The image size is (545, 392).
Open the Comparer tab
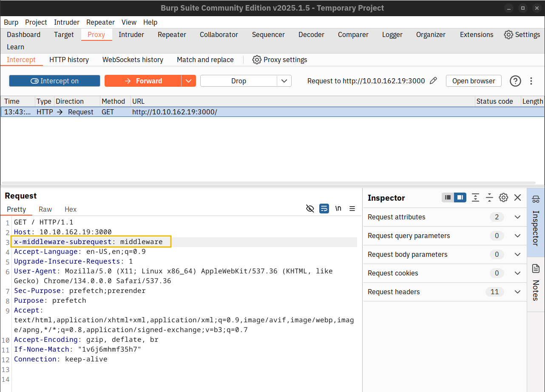353,34
